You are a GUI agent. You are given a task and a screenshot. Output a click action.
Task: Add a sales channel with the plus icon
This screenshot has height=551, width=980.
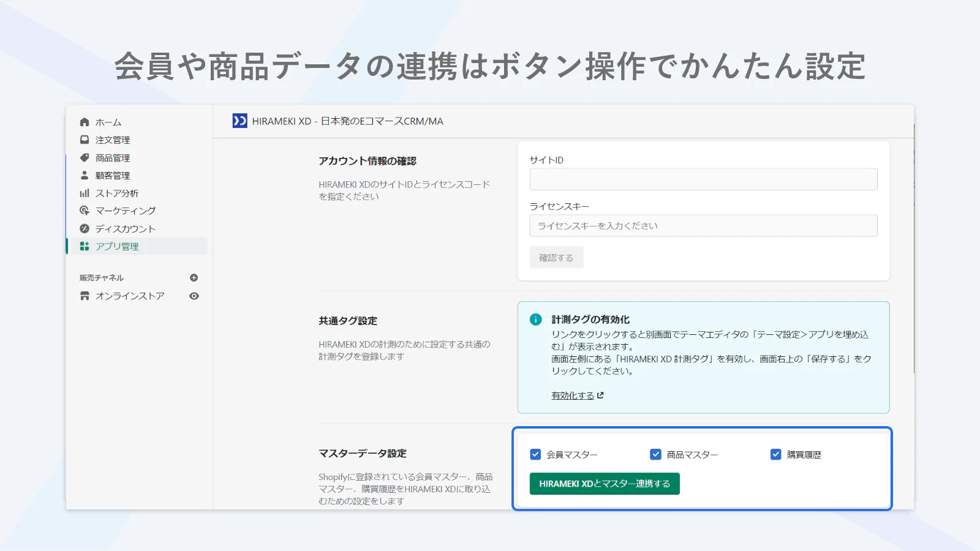(194, 277)
